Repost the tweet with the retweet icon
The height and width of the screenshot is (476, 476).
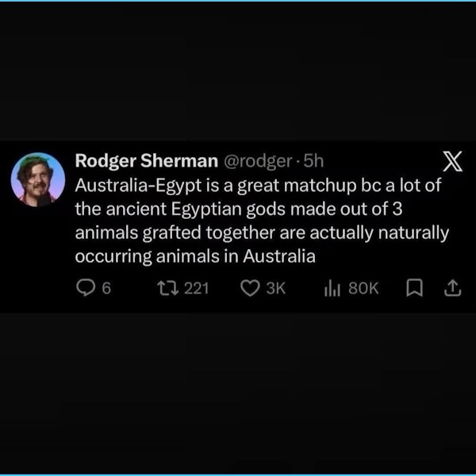point(167,288)
